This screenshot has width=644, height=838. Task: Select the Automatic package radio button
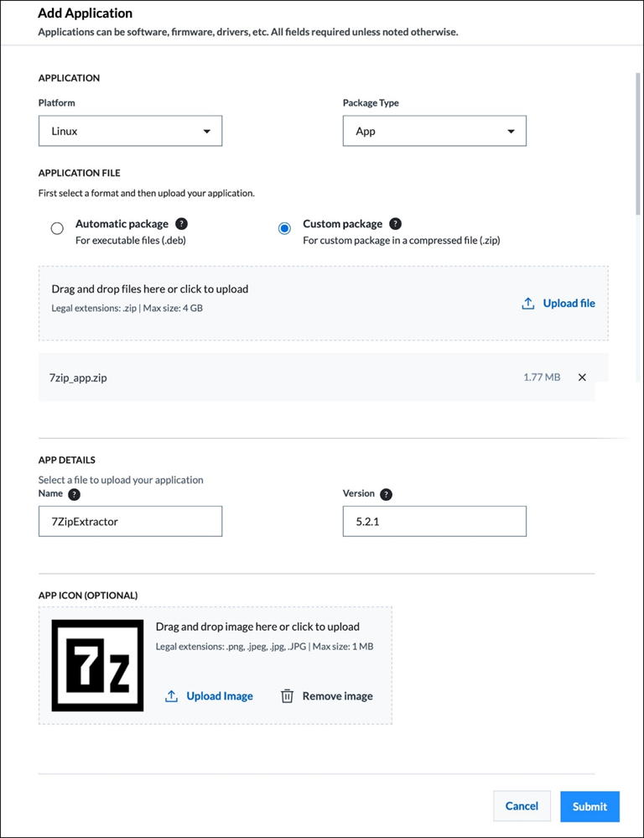click(x=57, y=229)
